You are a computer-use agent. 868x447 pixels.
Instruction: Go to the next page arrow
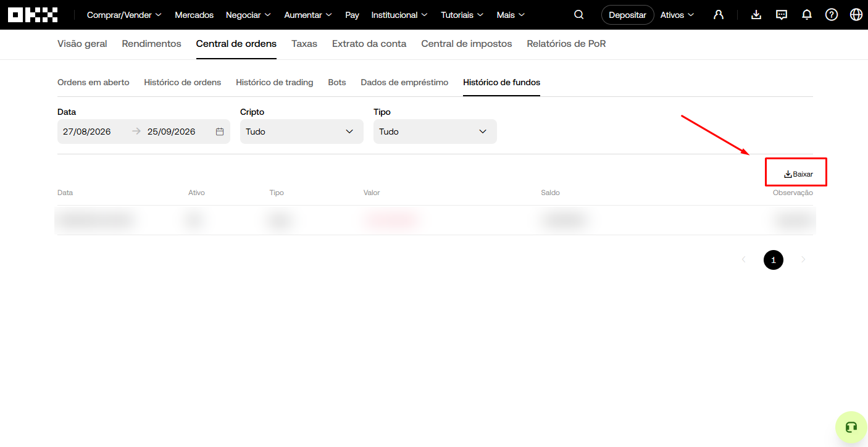(x=803, y=260)
